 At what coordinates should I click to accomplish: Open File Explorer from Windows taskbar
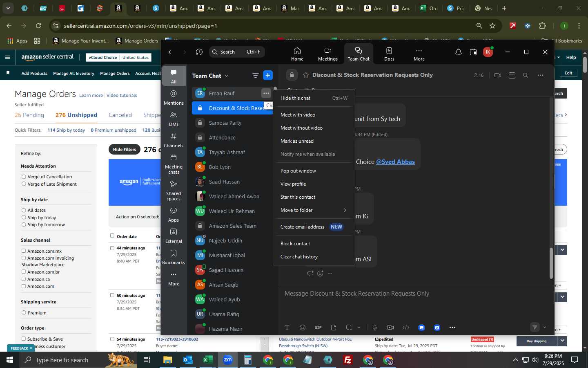[167, 360]
